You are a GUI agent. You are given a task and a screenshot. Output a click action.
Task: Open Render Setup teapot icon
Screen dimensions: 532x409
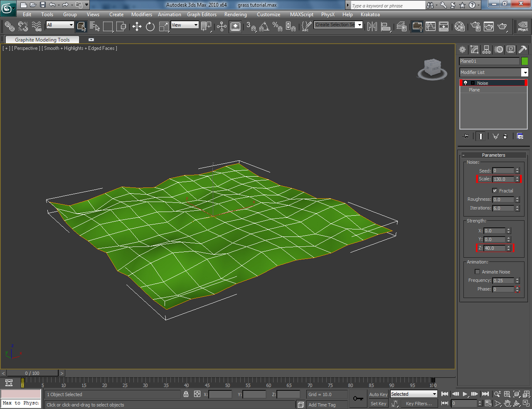pyautogui.click(x=475, y=26)
